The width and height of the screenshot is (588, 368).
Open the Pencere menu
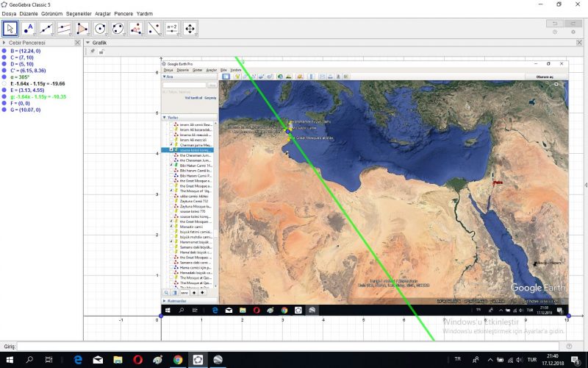click(x=123, y=13)
